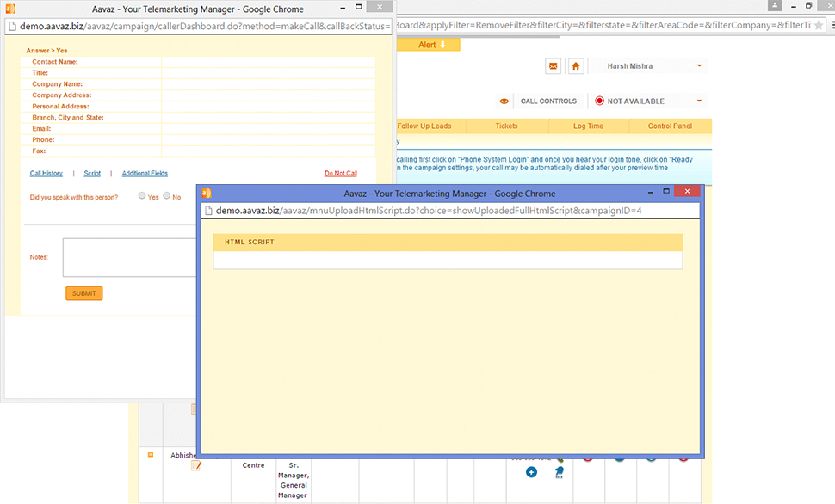Screen dimensions: 835x504
Task: Maximize the HTML Script popup window
Action: [666, 191]
